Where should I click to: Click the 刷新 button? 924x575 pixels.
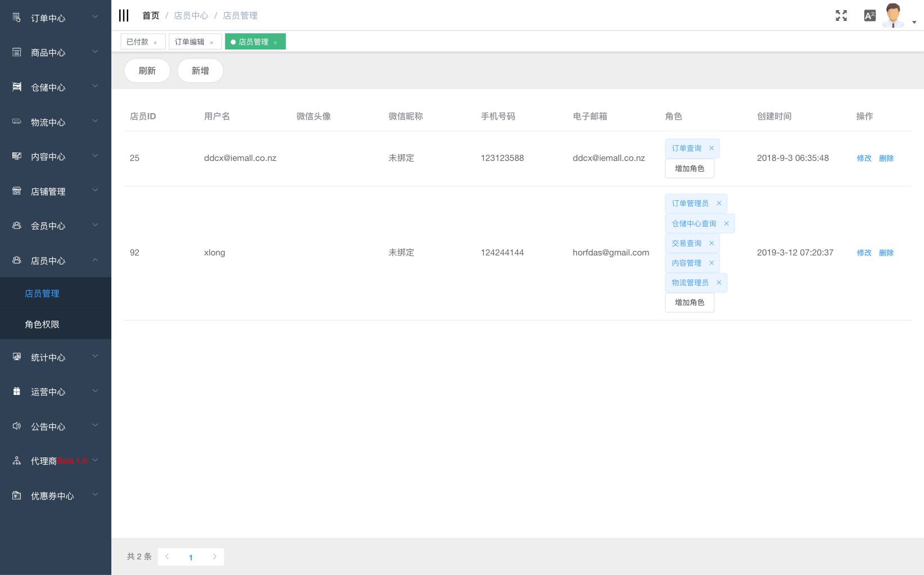tap(147, 71)
